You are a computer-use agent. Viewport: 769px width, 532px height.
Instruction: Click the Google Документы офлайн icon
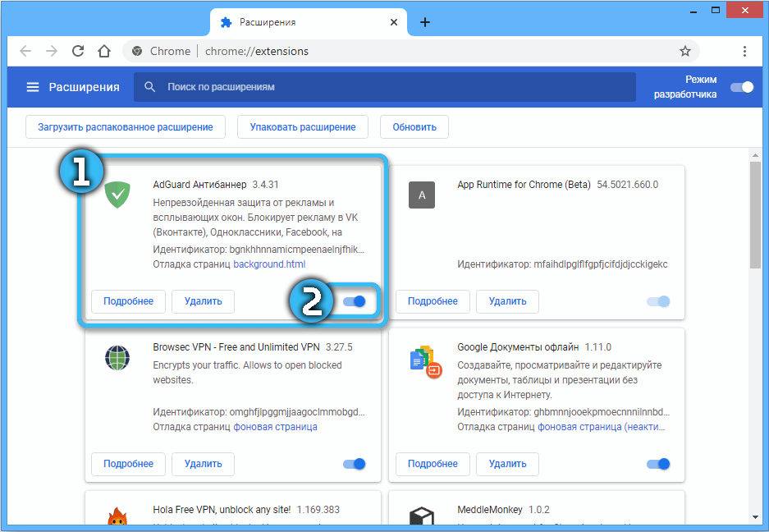pyautogui.click(x=423, y=360)
